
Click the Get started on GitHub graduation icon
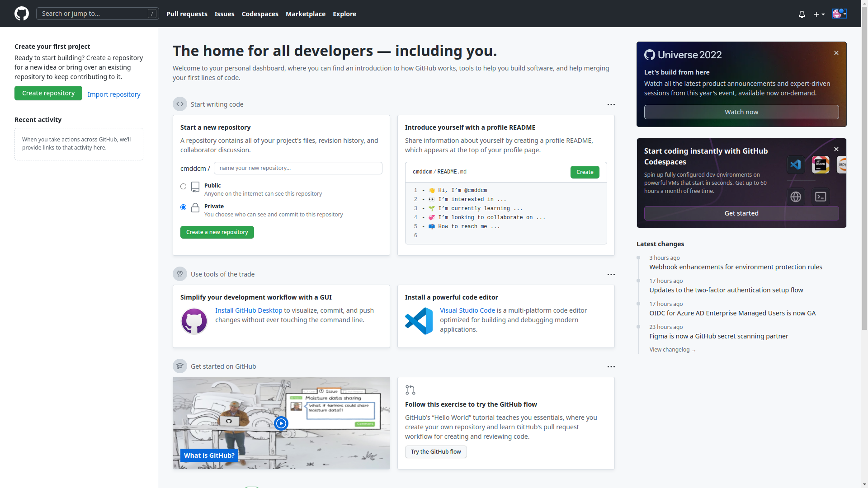click(x=180, y=366)
